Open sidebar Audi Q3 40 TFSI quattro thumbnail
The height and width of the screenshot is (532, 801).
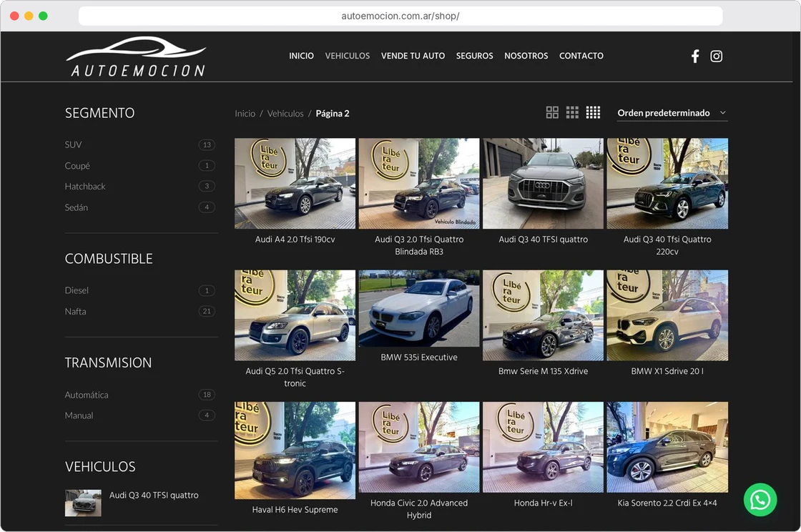(x=83, y=503)
